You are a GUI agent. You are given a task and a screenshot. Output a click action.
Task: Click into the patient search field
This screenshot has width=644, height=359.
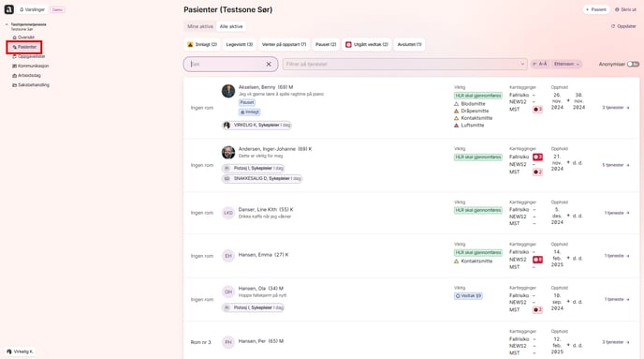pos(226,64)
